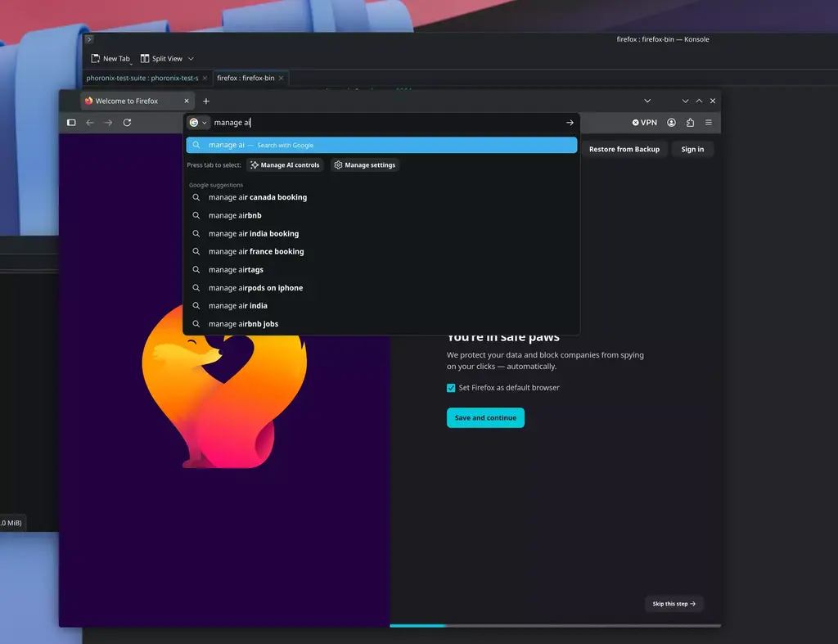Click Skip this step link
The width and height of the screenshot is (838, 644).
[x=674, y=604]
